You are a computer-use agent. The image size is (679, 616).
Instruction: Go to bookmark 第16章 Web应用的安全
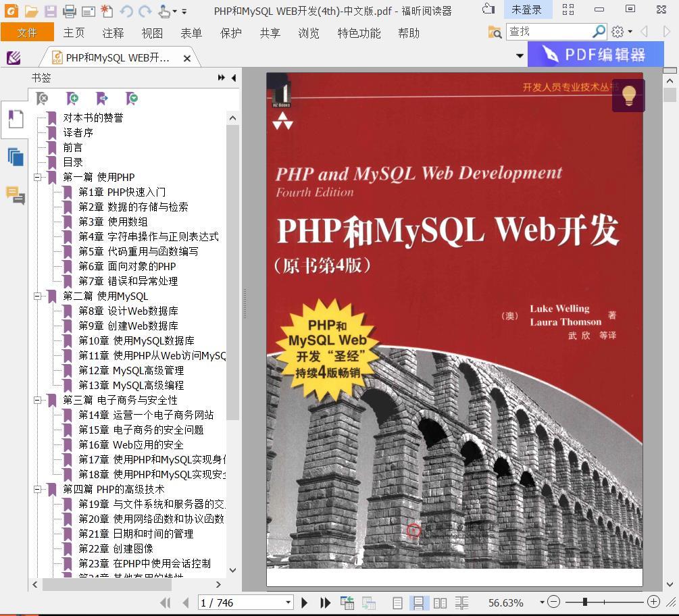pos(131,444)
